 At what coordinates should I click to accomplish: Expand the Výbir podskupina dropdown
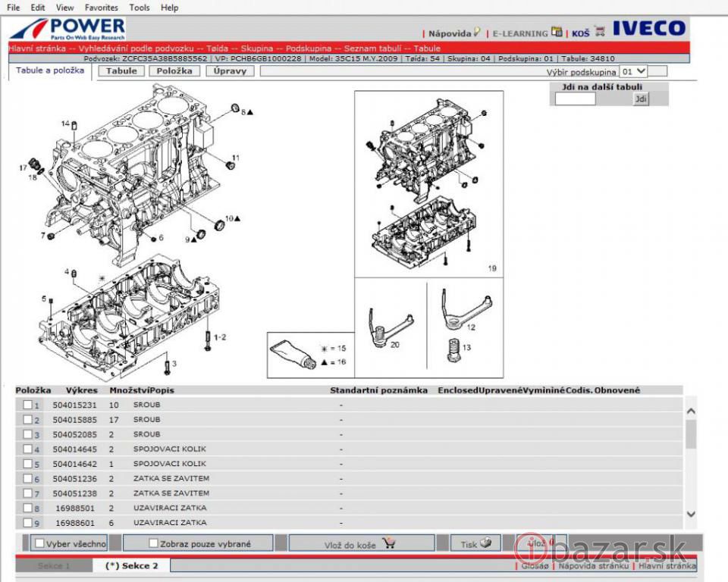point(633,71)
